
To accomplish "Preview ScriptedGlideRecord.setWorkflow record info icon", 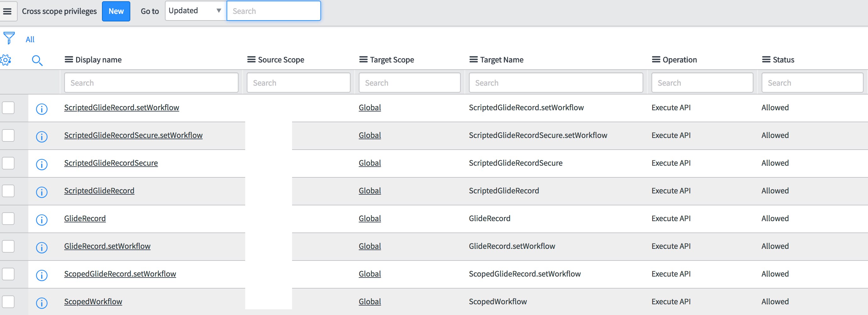I will click(42, 109).
